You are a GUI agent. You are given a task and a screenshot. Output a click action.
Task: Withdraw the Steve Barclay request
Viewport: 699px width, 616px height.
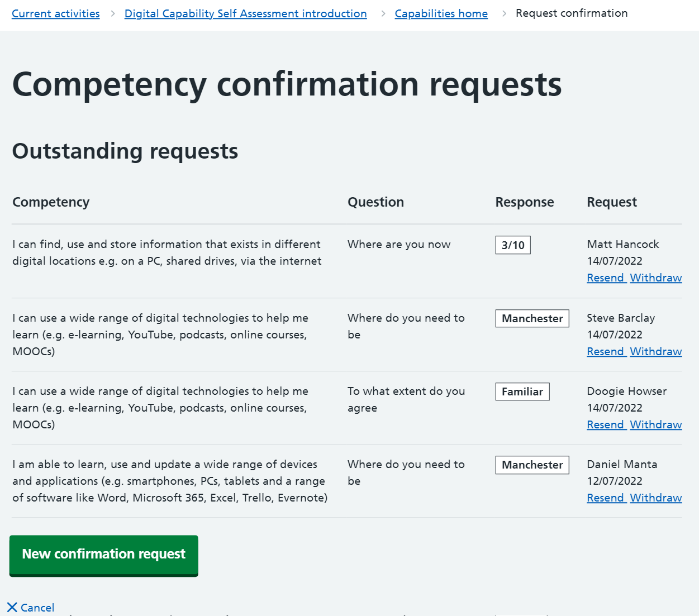655,351
